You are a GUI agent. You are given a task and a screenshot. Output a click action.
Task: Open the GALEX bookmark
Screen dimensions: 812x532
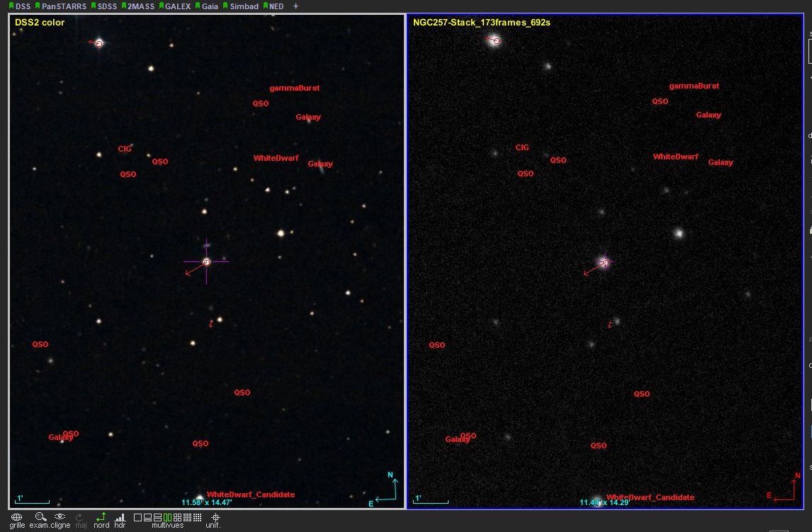pyautogui.click(x=177, y=6)
